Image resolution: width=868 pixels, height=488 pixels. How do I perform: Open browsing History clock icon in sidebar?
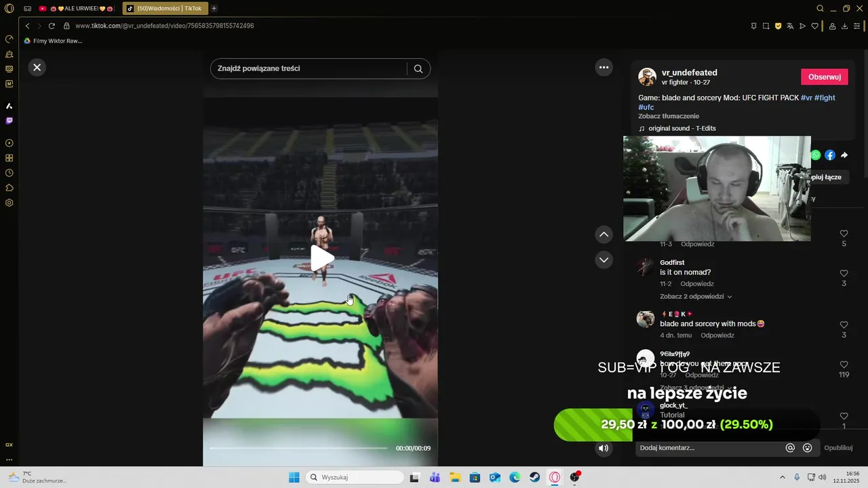click(x=9, y=173)
